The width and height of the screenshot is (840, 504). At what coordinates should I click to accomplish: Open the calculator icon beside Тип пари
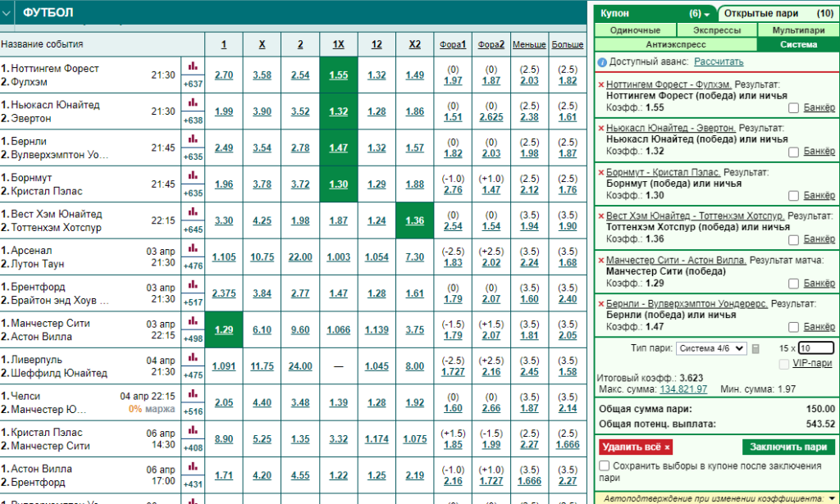click(756, 349)
